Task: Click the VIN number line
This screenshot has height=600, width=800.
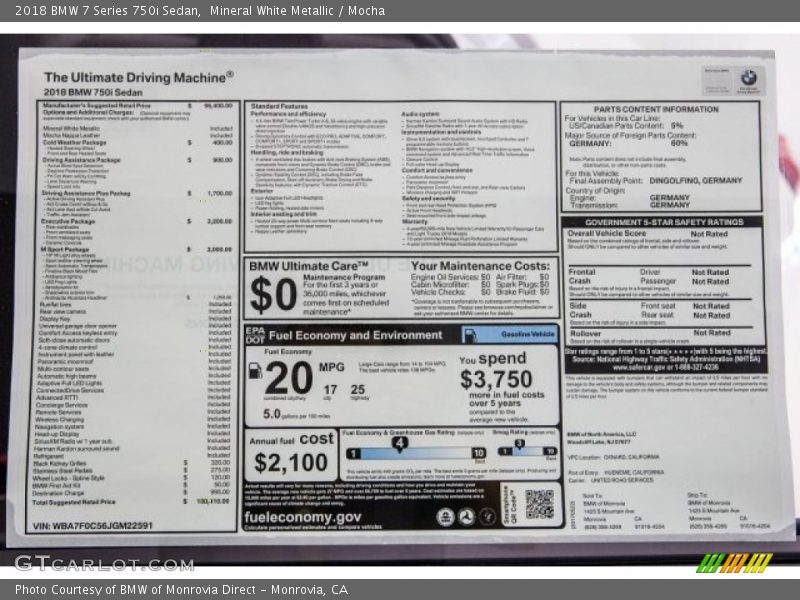Action: [x=93, y=525]
